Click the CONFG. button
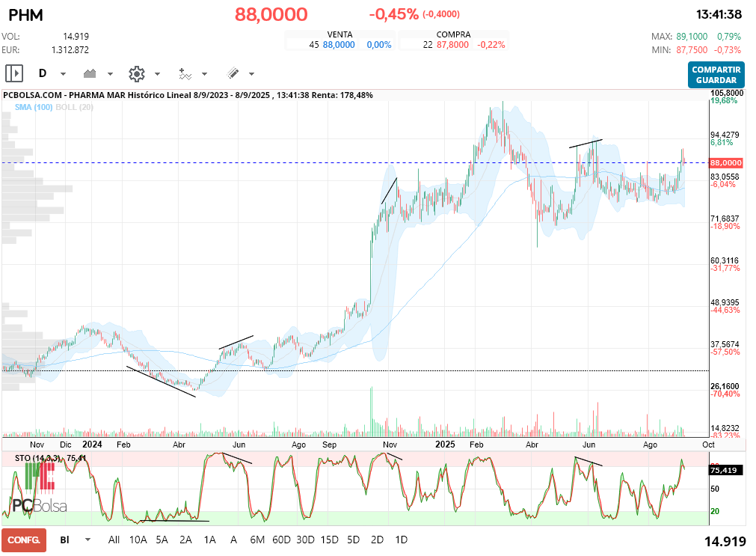 [x=24, y=540]
